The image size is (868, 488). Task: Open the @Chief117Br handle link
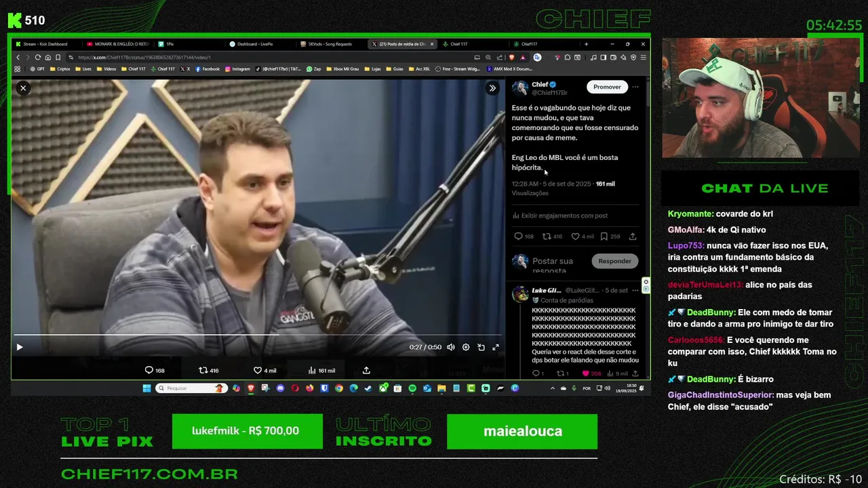(549, 93)
